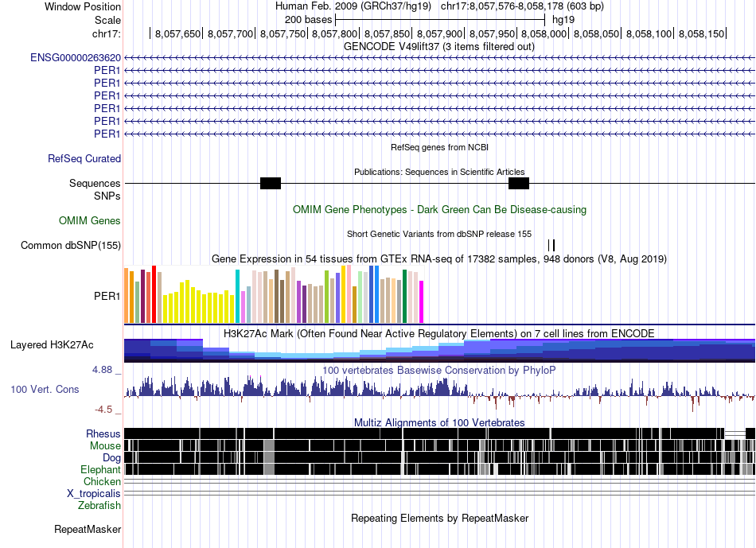Click the dark green GTEx expression bar
756x548 pixels.
404,296
